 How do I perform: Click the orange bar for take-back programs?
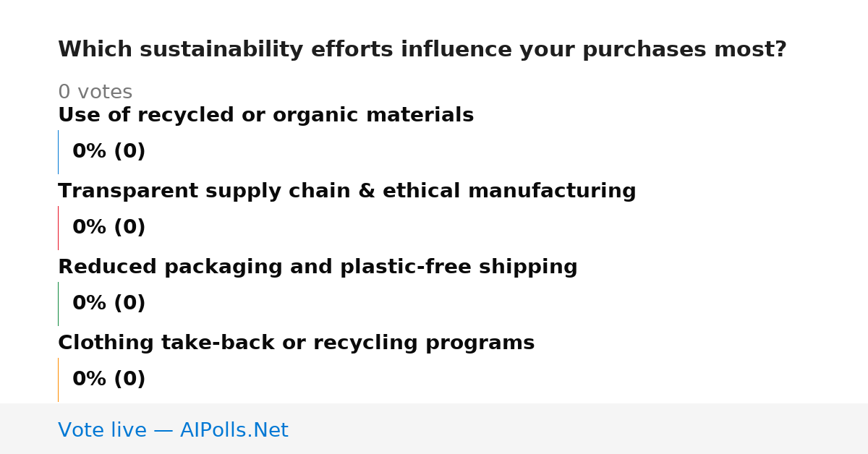pyautogui.click(x=58, y=380)
